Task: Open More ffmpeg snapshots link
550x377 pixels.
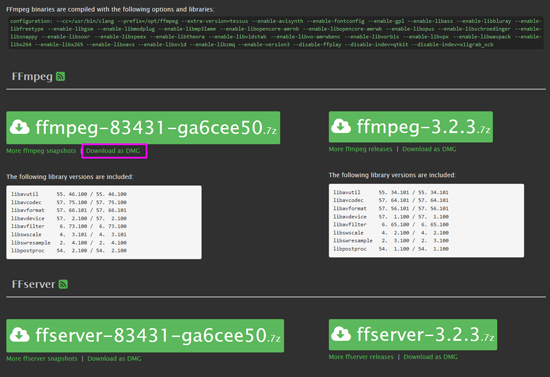Action: [x=41, y=151]
